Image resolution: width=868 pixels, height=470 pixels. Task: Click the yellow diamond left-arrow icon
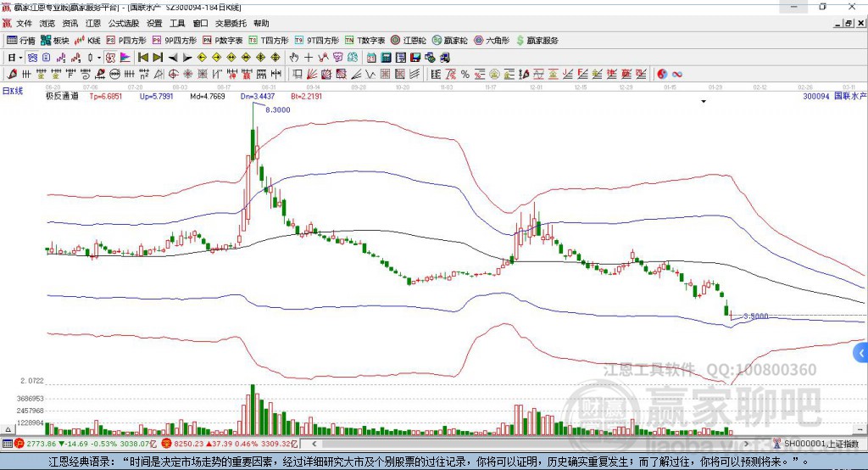(202, 58)
